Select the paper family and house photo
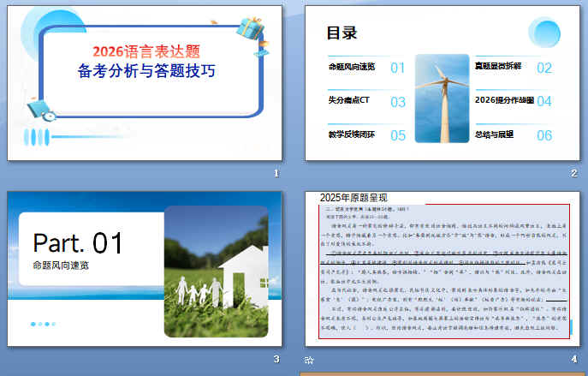588x376 pixels. (x=221, y=270)
